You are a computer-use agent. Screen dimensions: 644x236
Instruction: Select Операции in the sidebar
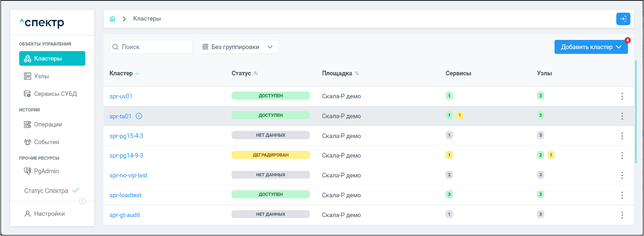tap(48, 125)
